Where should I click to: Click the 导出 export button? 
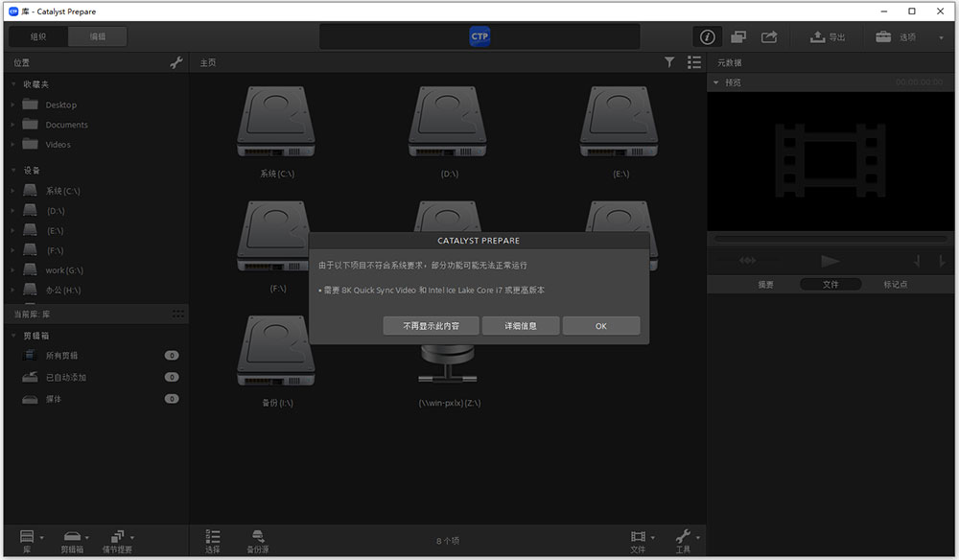point(828,37)
